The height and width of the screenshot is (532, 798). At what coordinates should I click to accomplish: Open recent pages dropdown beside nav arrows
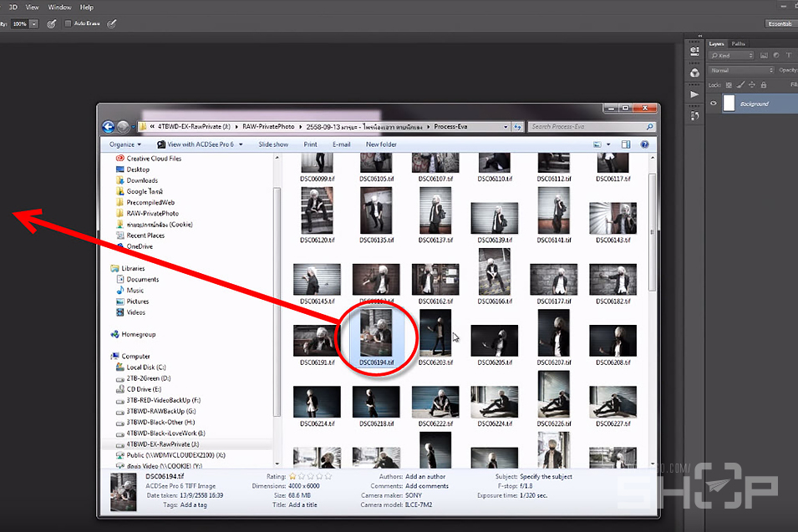134,127
